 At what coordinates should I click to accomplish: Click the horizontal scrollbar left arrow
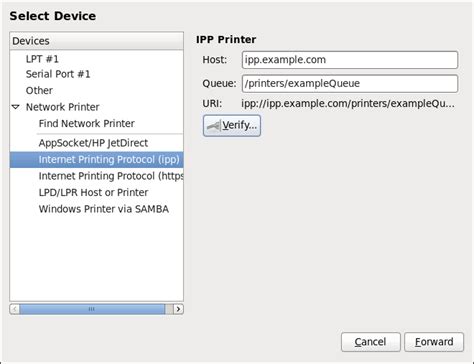15,309
